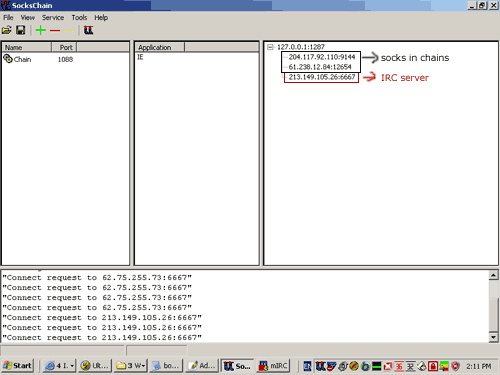The height and width of the screenshot is (375, 500).
Task: Click the Port column header
Action: tap(64, 47)
